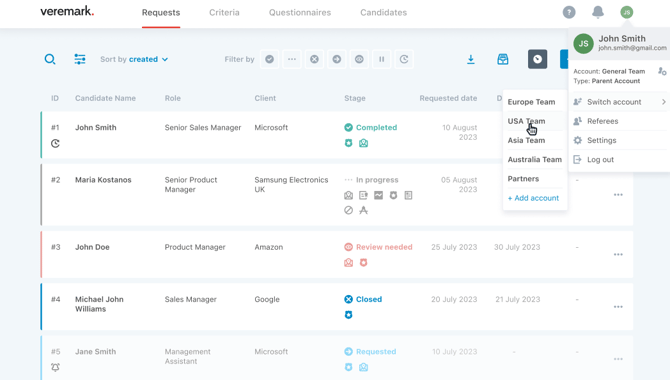Toggle the Review needed eye filter

[x=359, y=59]
